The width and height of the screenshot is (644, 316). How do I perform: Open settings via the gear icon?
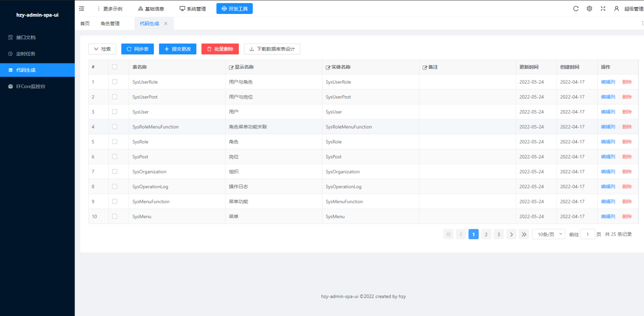[x=589, y=9]
